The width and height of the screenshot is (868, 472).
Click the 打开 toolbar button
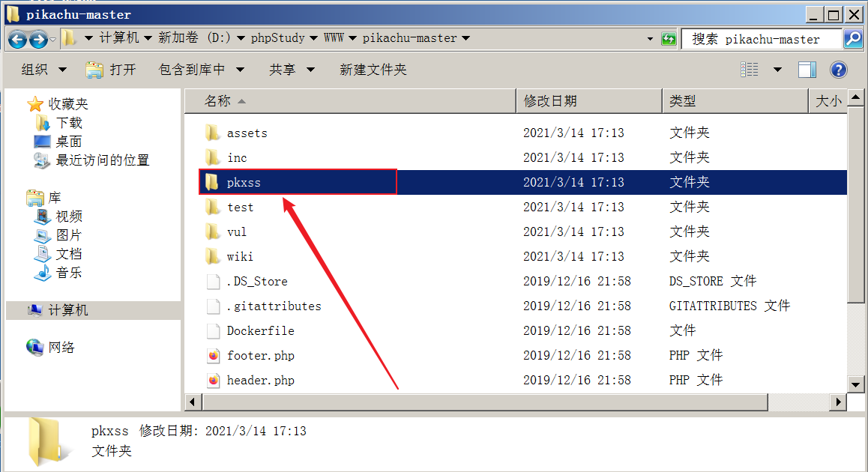(x=111, y=70)
